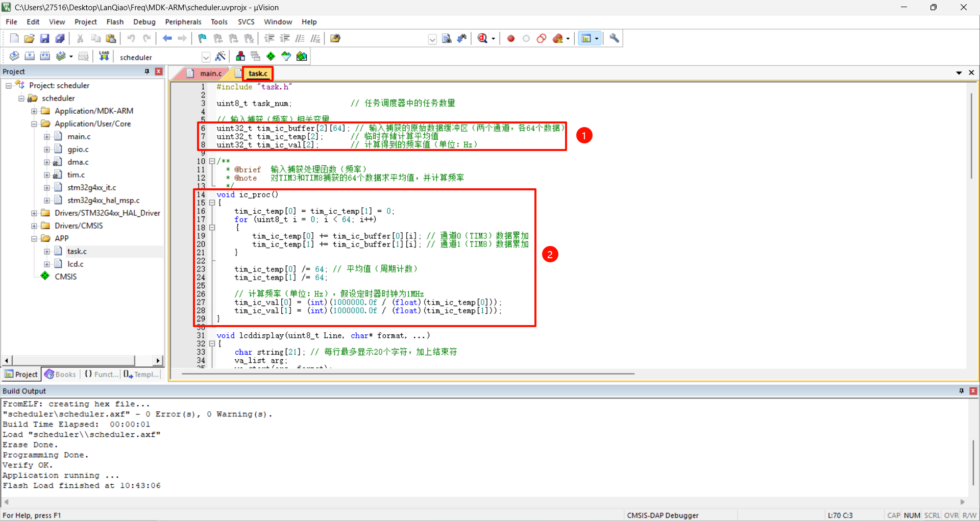The height and width of the screenshot is (521, 980).
Task: Click the Download to flash (LOAD) icon
Action: (x=104, y=56)
